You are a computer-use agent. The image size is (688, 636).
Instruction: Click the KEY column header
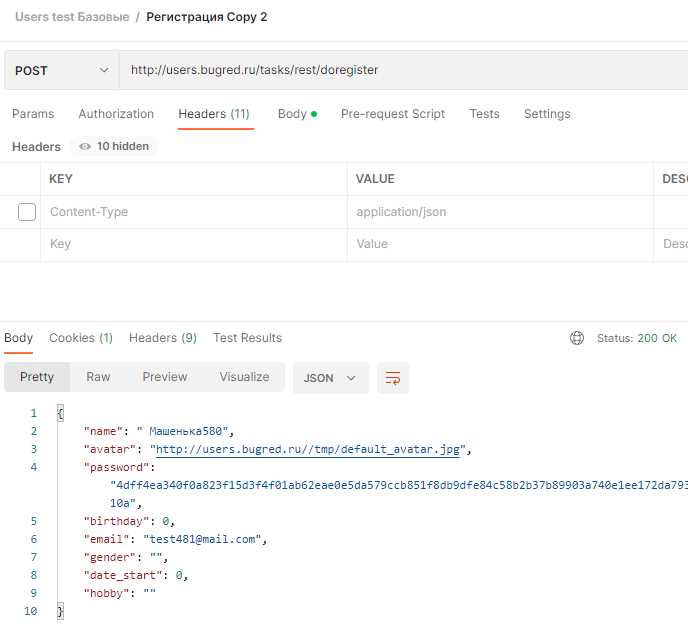(61, 179)
